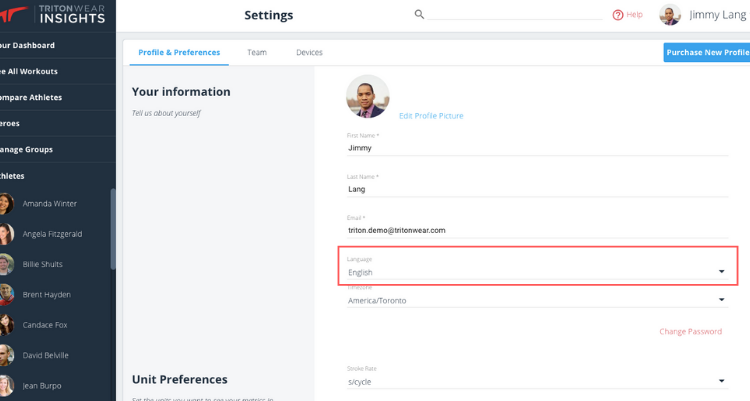Select athlete Jean Burpo
This screenshot has width=750, height=401.
42,386
